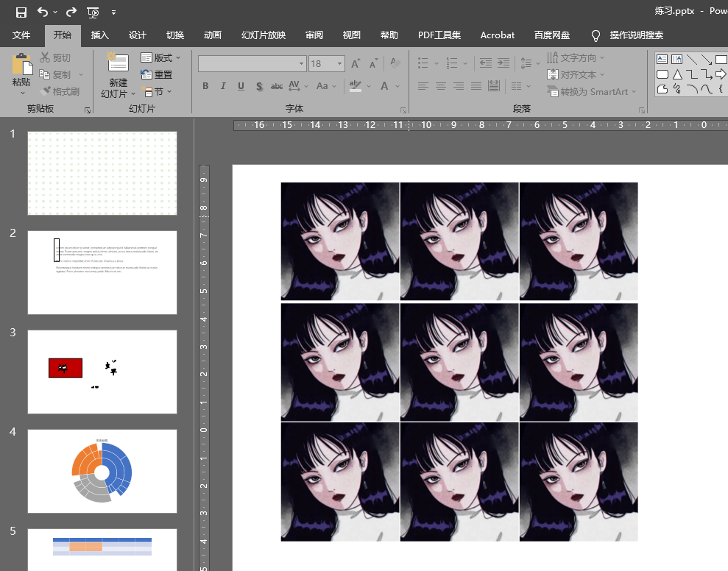Start slideshow from beginning via quick access icon
Screen dimensions: 728x571
coord(93,12)
